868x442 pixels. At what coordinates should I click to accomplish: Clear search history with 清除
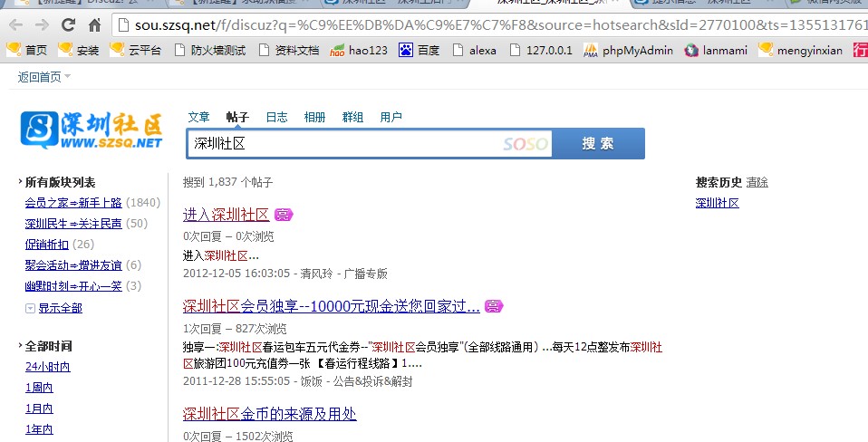[x=757, y=182]
